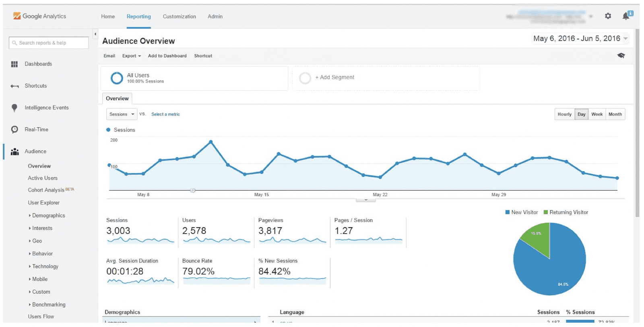644x327 pixels.
Task: Open the Sessions metric dropdown
Action: coord(122,114)
